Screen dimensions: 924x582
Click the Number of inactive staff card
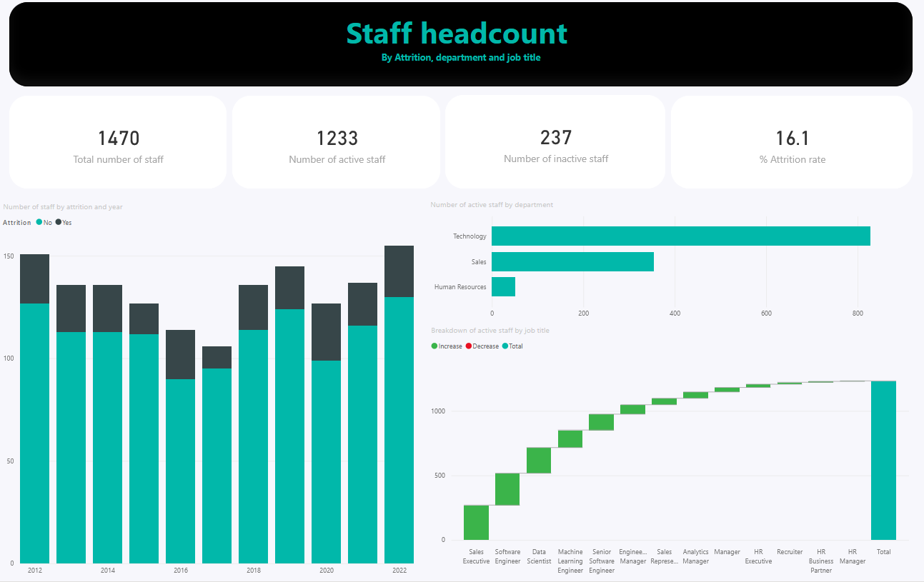(555, 143)
